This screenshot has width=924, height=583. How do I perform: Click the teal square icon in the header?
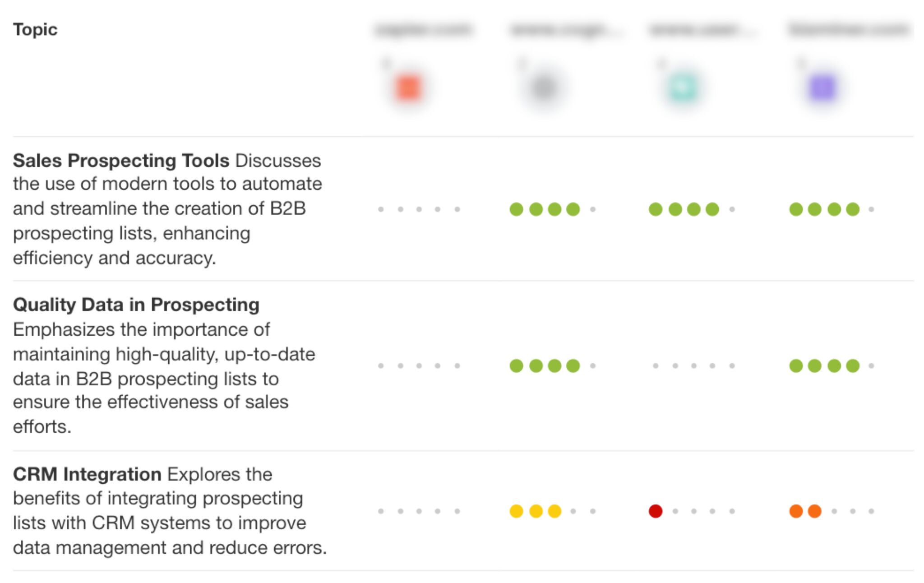pyautogui.click(x=683, y=88)
